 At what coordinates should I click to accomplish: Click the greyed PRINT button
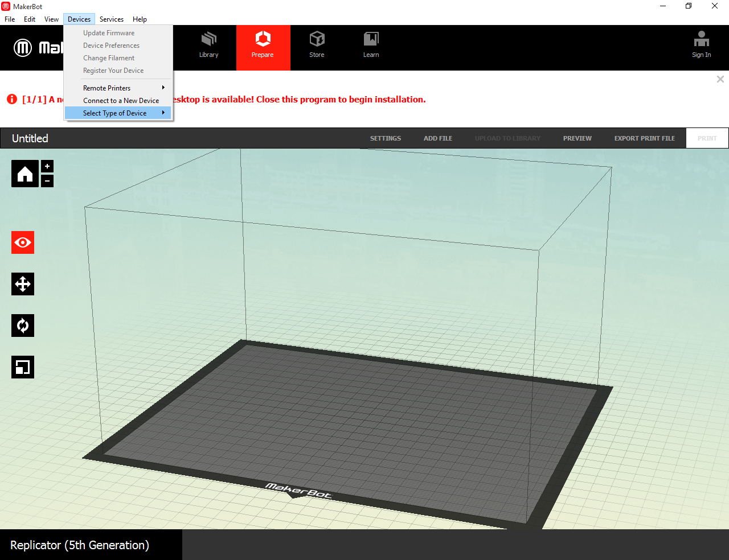707,138
